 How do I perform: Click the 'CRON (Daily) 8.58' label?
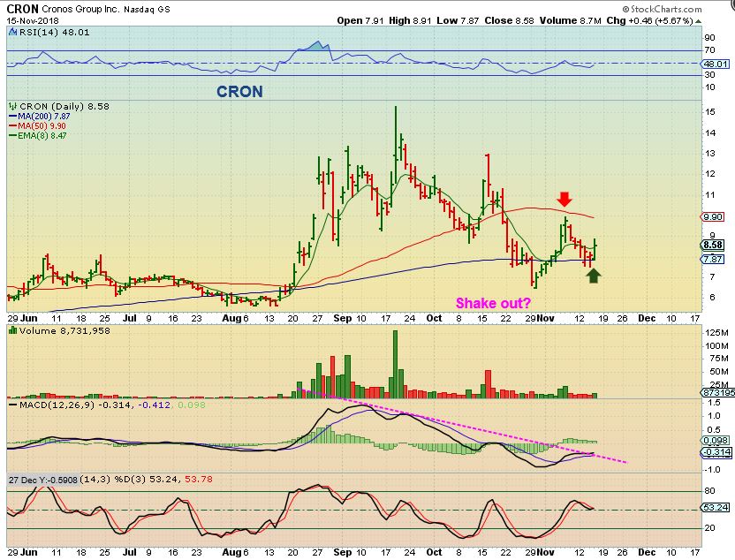(64, 106)
